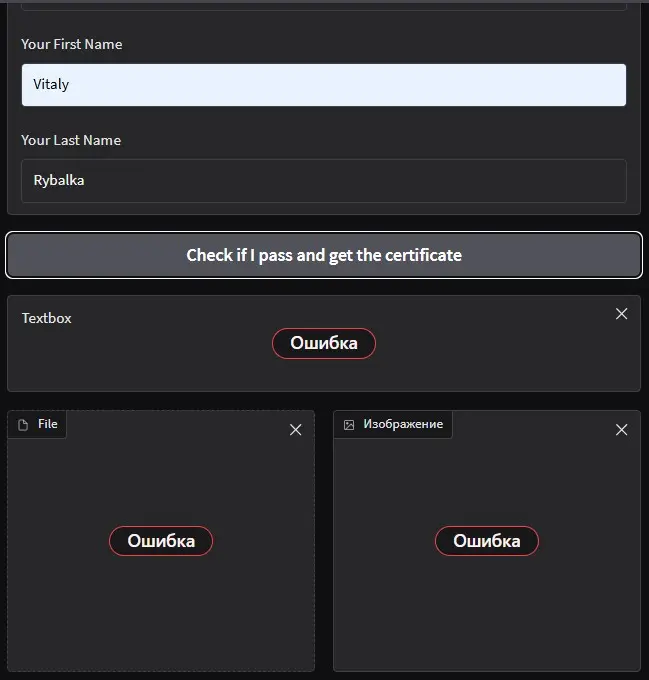Viewport: 649px width, 680px height.
Task: Click the Ошибка badge in the Изображение panel
Action: 487,541
